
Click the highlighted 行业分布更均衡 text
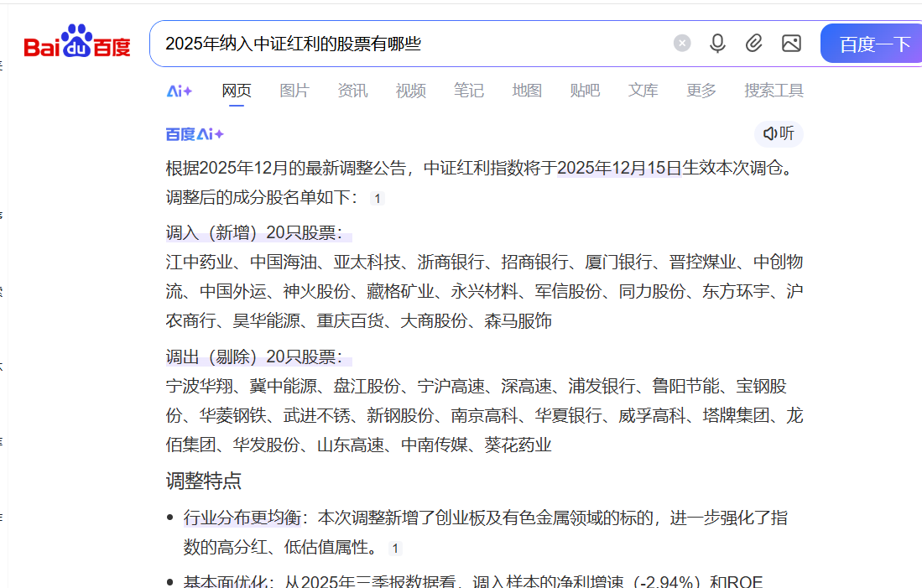(x=242, y=518)
